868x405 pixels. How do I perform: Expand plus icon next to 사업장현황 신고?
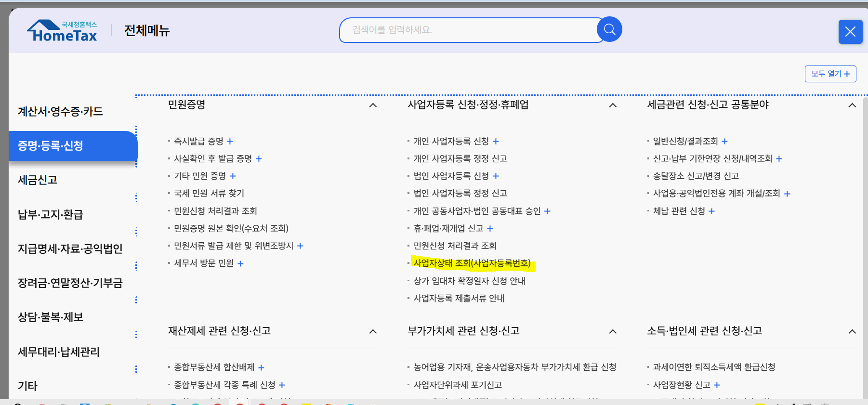coord(717,385)
